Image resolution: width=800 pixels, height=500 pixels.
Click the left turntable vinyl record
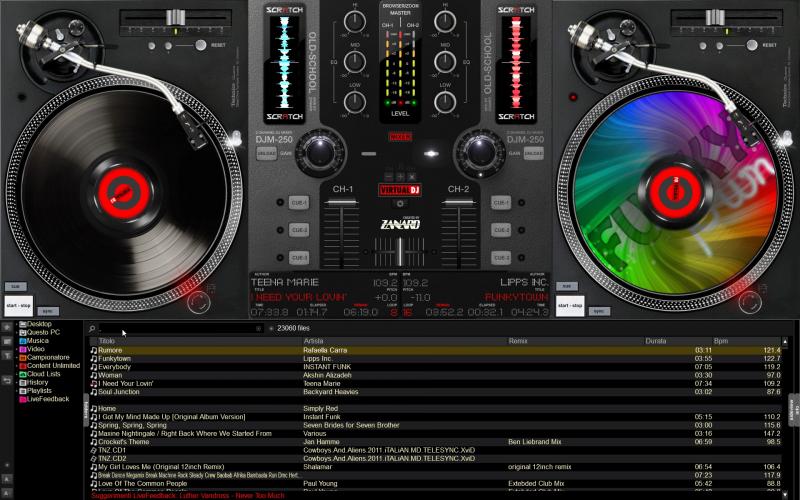(123, 193)
